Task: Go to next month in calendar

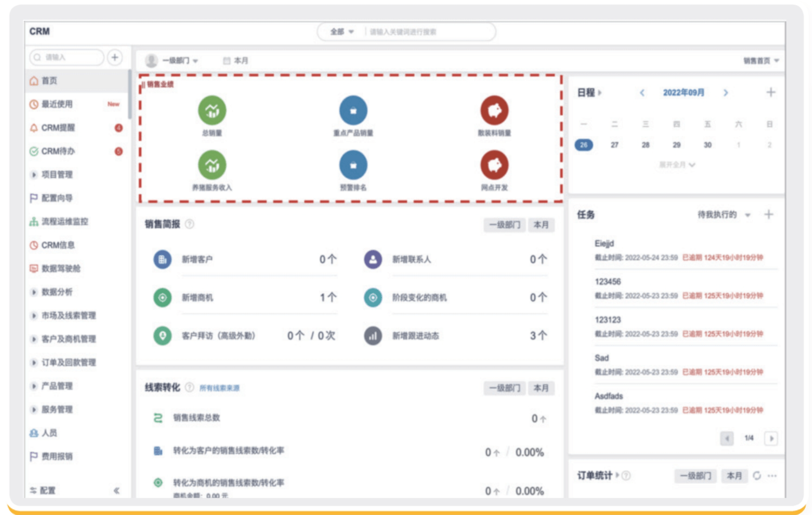Action: point(726,93)
